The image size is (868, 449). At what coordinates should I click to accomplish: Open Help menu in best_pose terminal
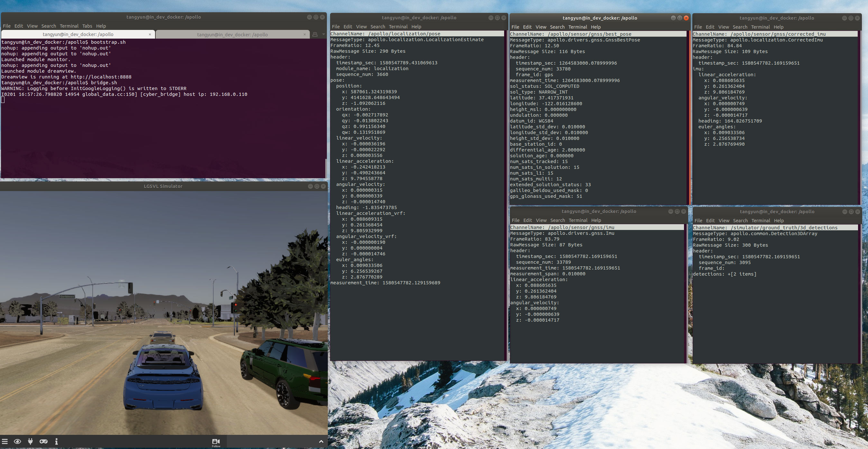pyautogui.click(x=596, y=27)
